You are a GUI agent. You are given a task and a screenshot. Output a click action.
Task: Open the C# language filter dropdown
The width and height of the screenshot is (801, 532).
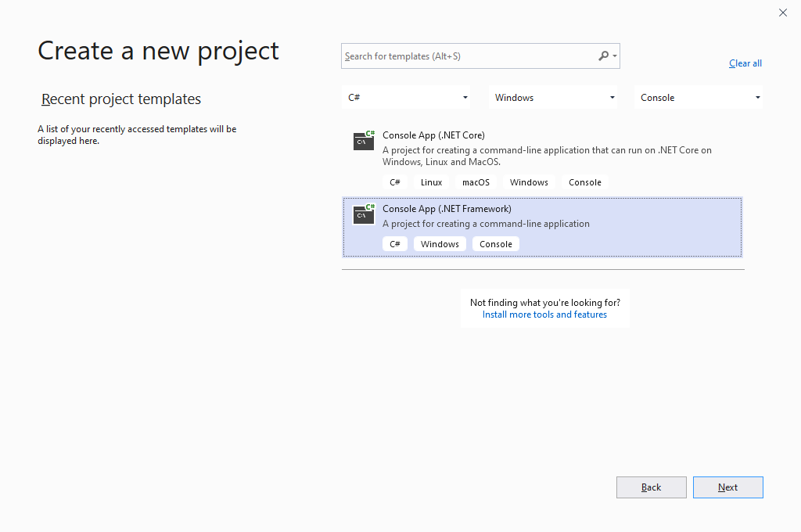point(406,97)
